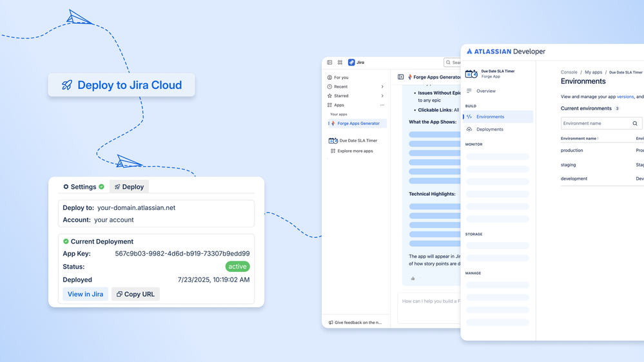644x362 pixels.
Task: Click the rocket icon on Deploy tab
Action: click(117, 187)
